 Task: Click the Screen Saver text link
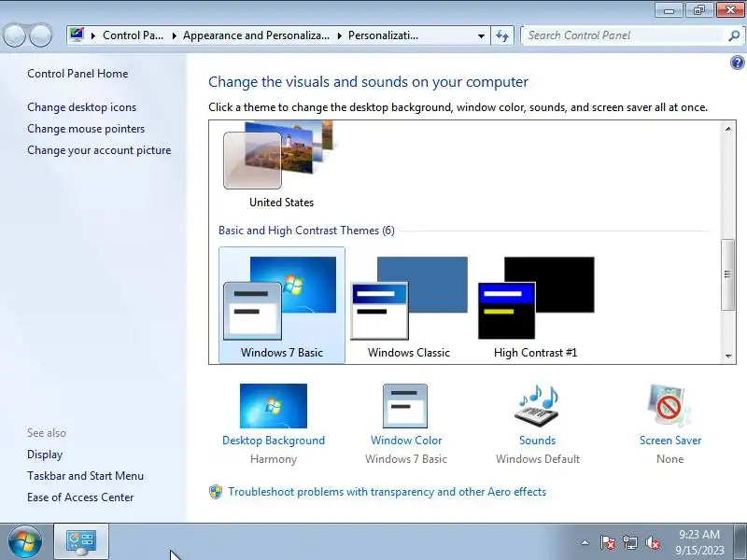click(670, 441)
